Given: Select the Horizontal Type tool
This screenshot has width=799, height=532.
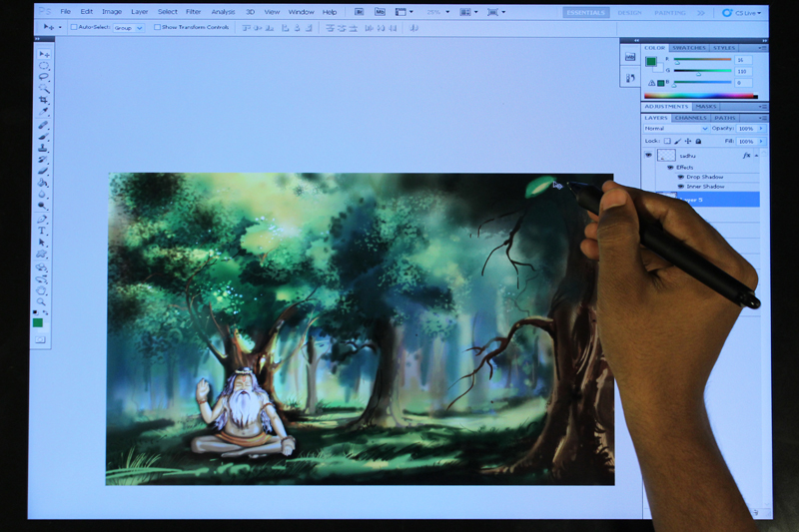Looking at the screenshot, I should pos(43,231).
